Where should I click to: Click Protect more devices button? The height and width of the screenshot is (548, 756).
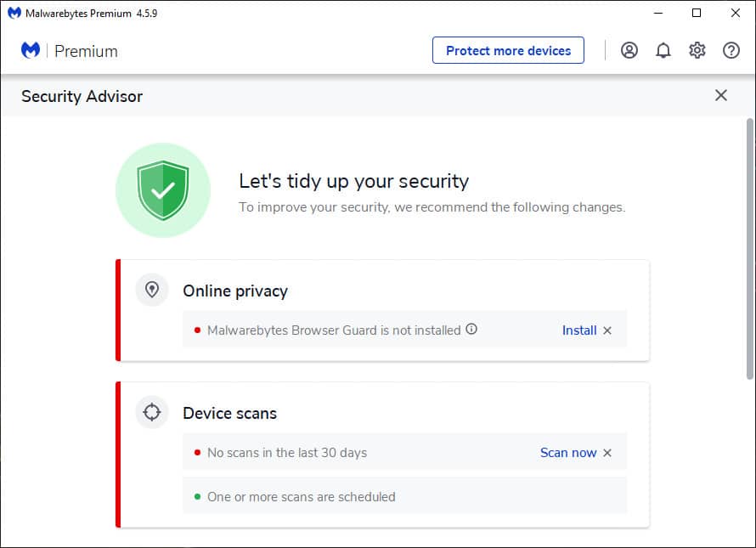(x=508, y=50)
